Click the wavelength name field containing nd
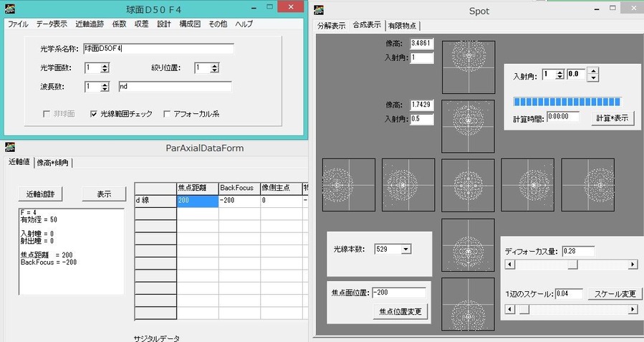The image size is (644, 342). point(175,87)
